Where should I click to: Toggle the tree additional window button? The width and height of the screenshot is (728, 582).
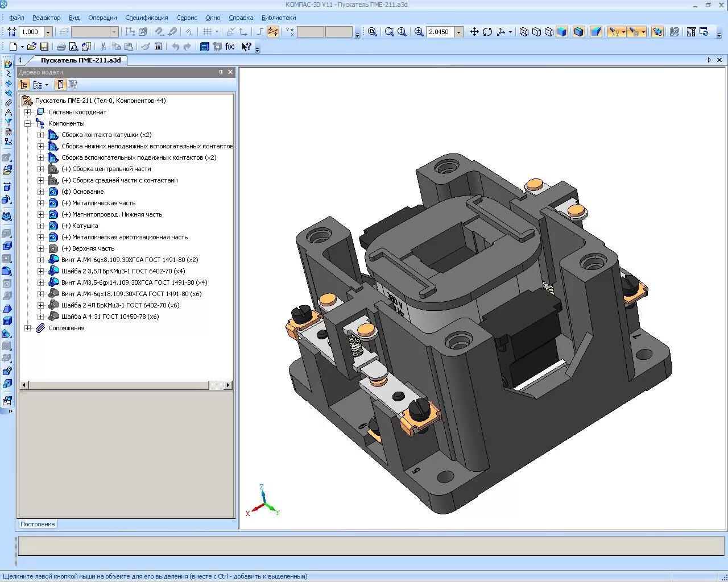point(60,85)
